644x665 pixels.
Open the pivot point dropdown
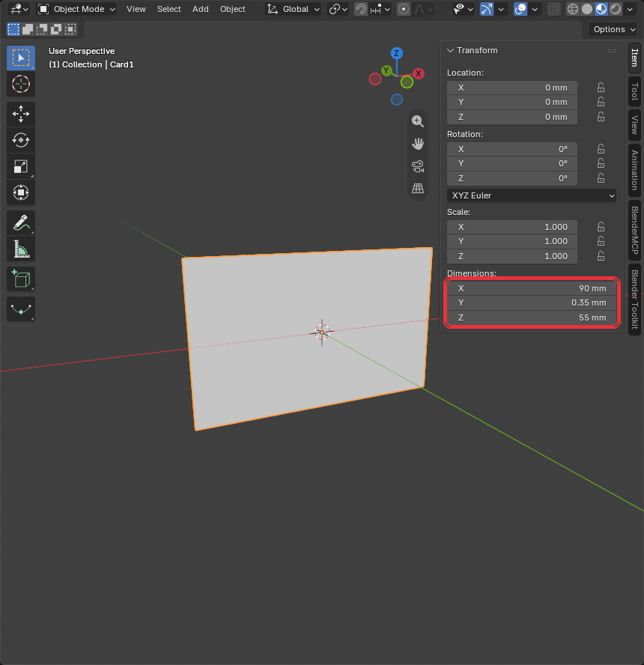pos(338,9)
